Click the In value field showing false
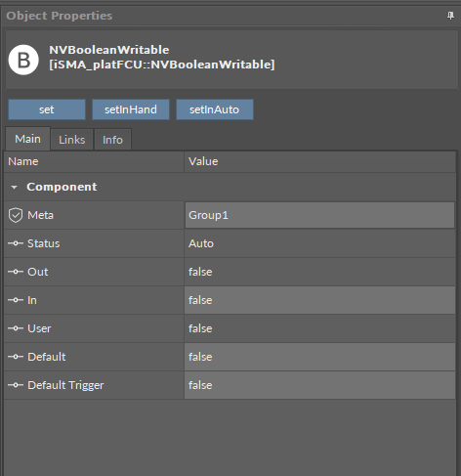461x476 pixels. coord(319,300)
